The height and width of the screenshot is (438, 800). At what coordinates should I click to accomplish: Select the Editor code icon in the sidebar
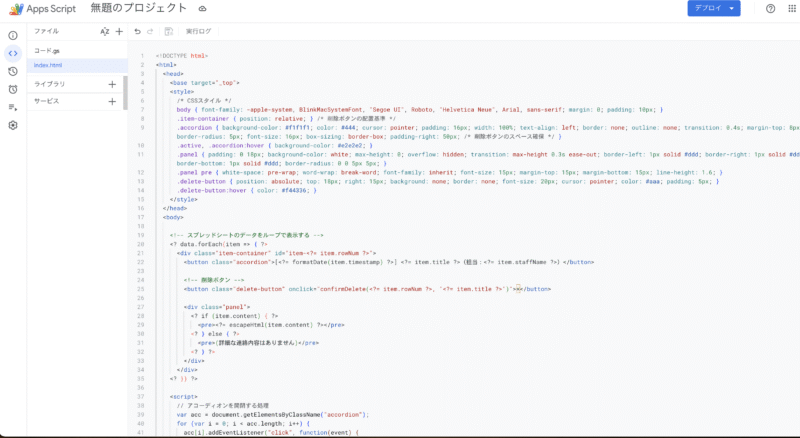pos(13,53)
